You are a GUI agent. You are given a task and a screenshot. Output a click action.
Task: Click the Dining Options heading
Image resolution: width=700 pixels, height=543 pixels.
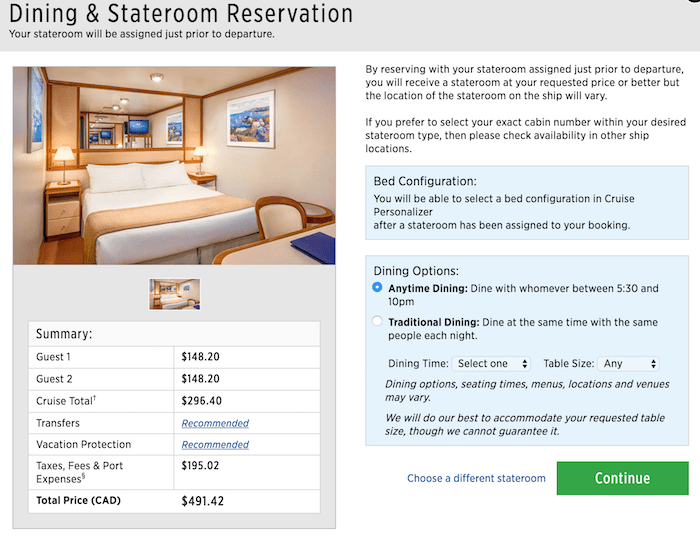[416, 271]
